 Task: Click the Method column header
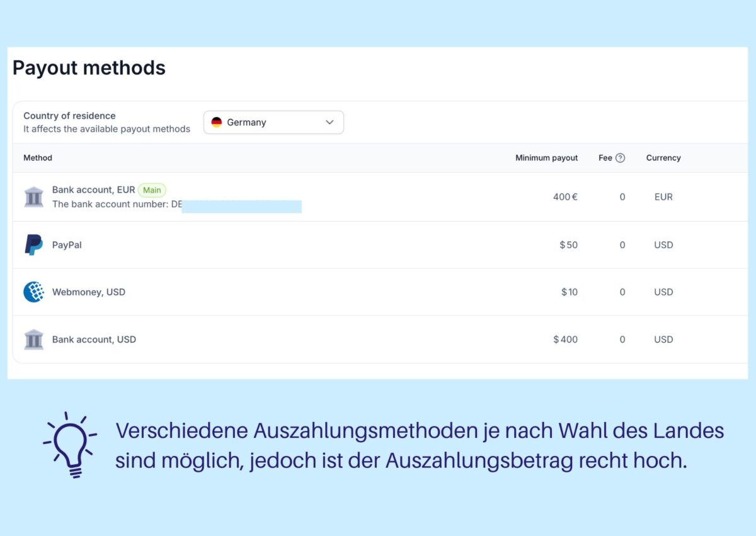tap(38, 158)
